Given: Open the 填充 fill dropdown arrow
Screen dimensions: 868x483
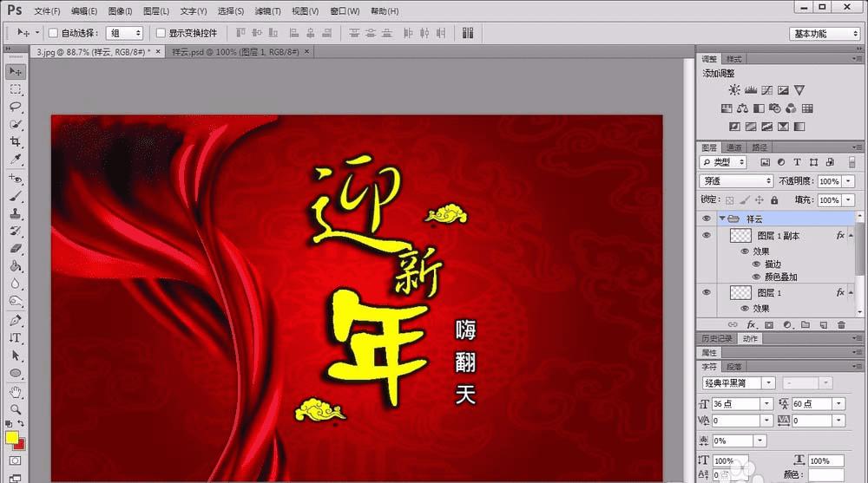Looking at the screenshot, I should click(x=848, y=199).
